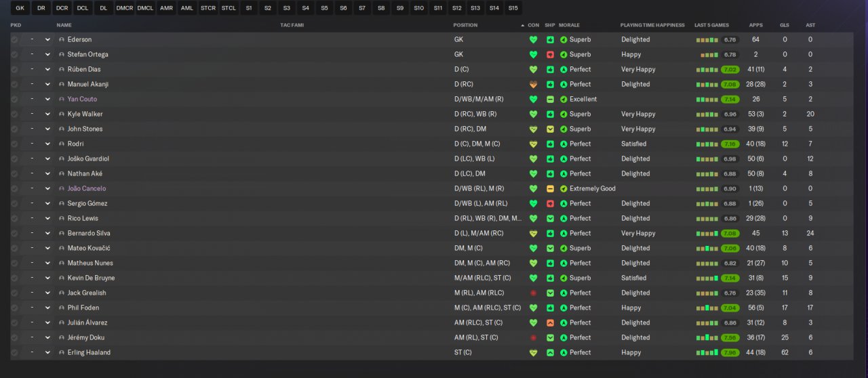The height and width of the screenshot is (378, 868).
Task: Click Haaland's last 5 games form bars
Action: 707,352
